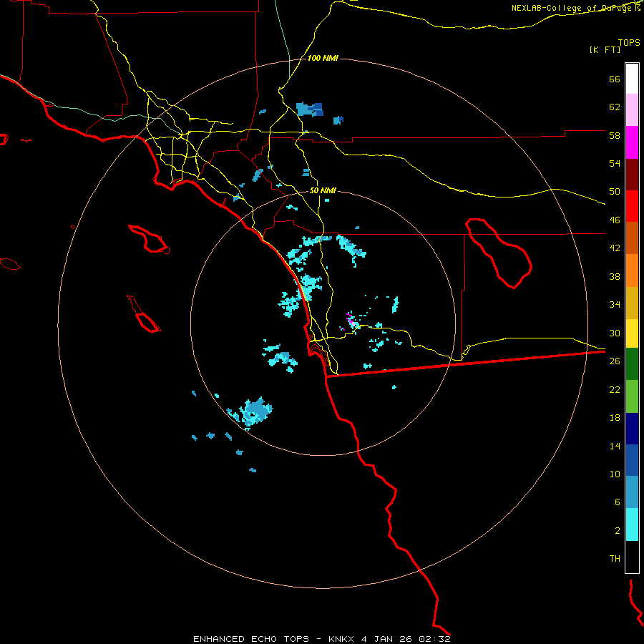
Task: Click the '58' legend value label
Action: (615, 135)
